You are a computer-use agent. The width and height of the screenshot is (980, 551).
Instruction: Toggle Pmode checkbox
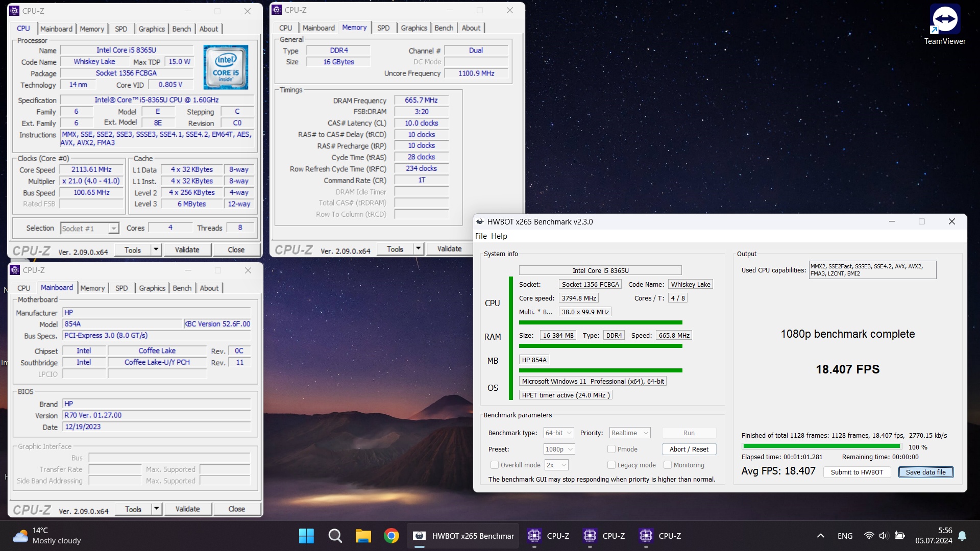[611, 449]
